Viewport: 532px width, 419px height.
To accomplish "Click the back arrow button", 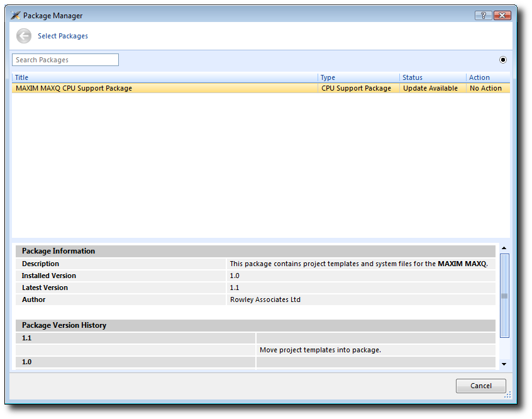I will pyautogui.click(x=24, y=36).
